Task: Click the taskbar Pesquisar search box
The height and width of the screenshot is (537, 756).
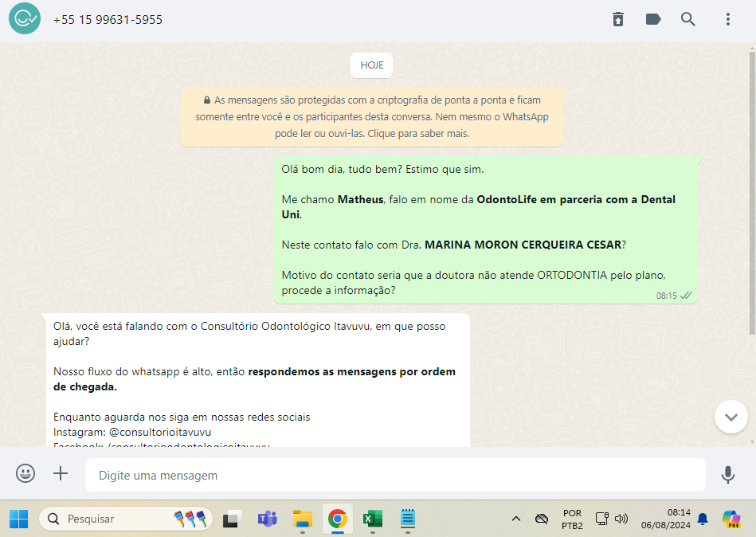Action: [126, 519]
